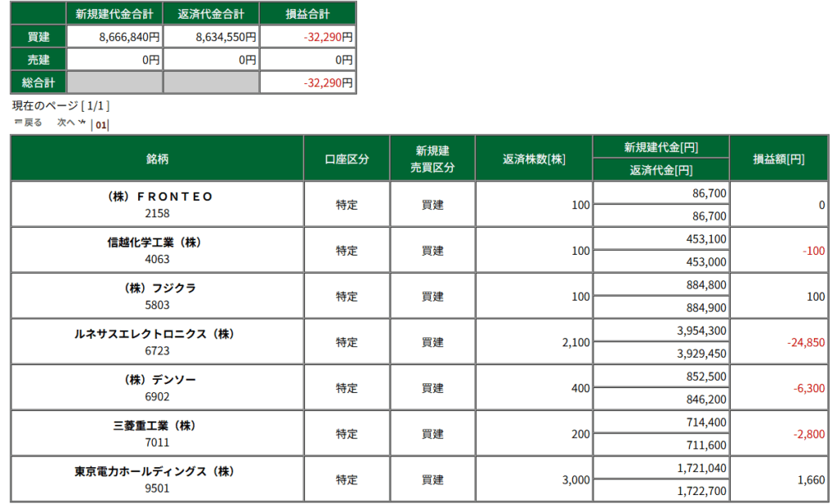Viewport: 837px width, 504px height.
Task: Click ルネサスエレクトロニクス(株) stock name
Action: point(154,334)
